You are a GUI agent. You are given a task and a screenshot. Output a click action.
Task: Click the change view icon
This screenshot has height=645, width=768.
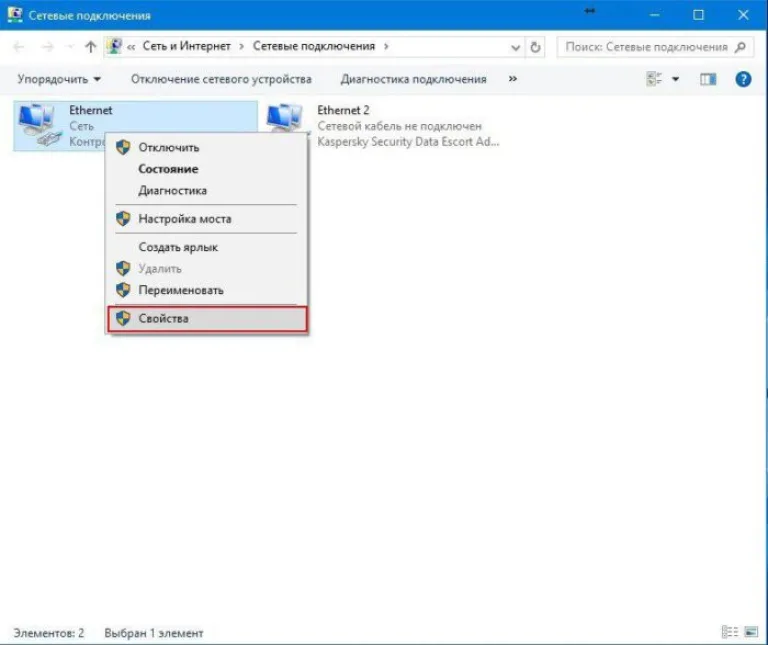coord(654,79)
